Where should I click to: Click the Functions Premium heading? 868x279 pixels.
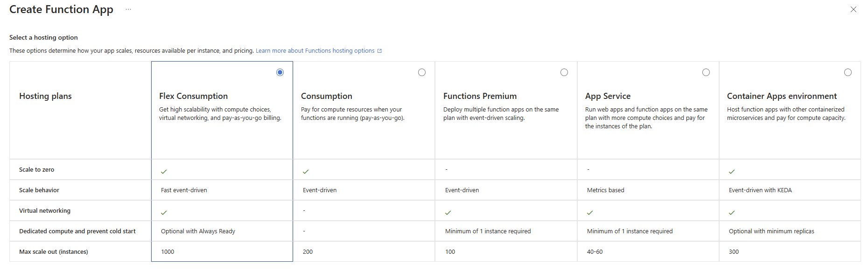(480, 96)
